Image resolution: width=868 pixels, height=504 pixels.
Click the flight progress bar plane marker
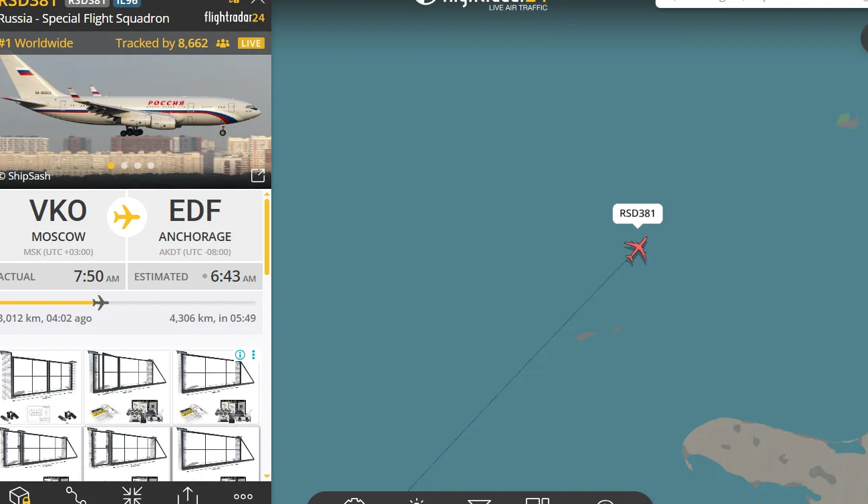tap(100, 302)
